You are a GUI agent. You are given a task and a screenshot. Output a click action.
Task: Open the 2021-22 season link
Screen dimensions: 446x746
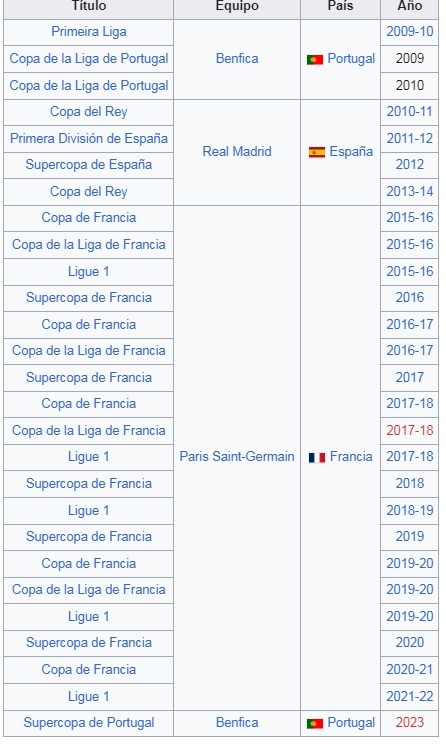[x=410, y=697]
